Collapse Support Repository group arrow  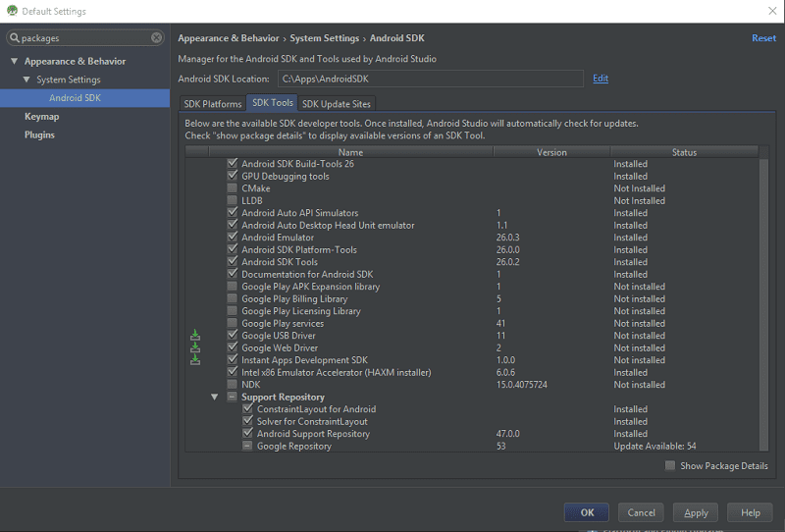(214, 397)
